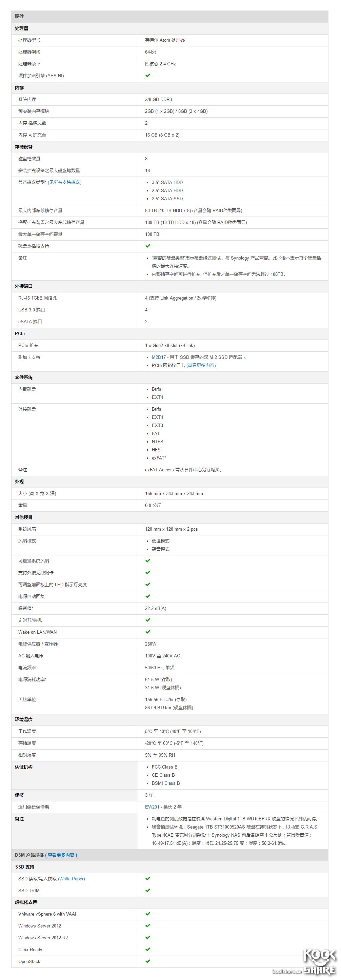Click the SSD 读取/写入快取 checkmark
Image resolution: width=341 pixels, height=980 pixels.
coord(148,878)
